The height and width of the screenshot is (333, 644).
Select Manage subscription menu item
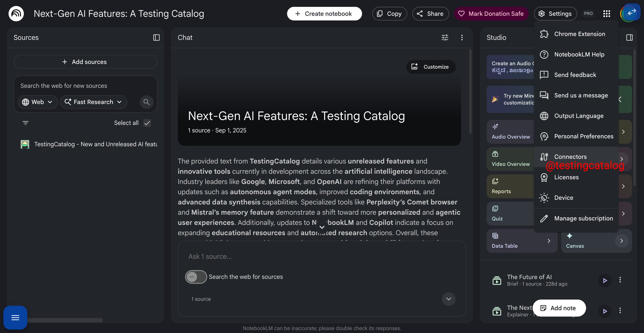[576, 218]
